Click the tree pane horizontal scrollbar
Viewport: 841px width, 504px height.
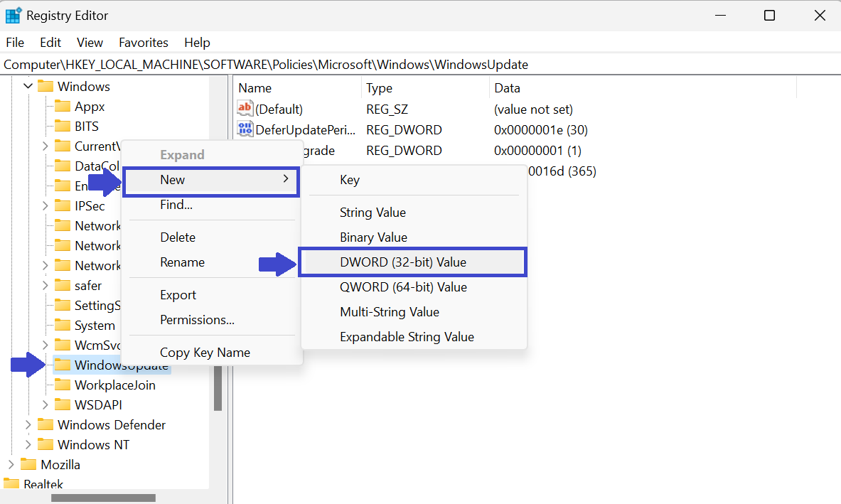103,498
